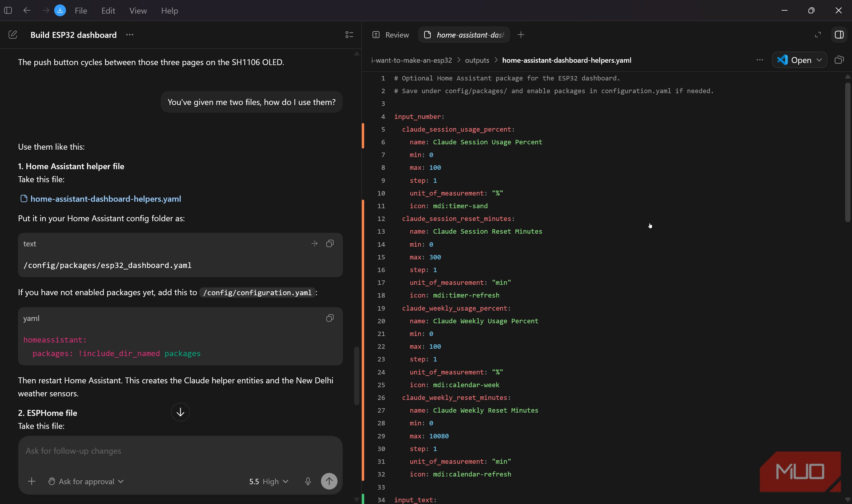Open the Help menu
The image size is (852, 504).
coord(170,11)
